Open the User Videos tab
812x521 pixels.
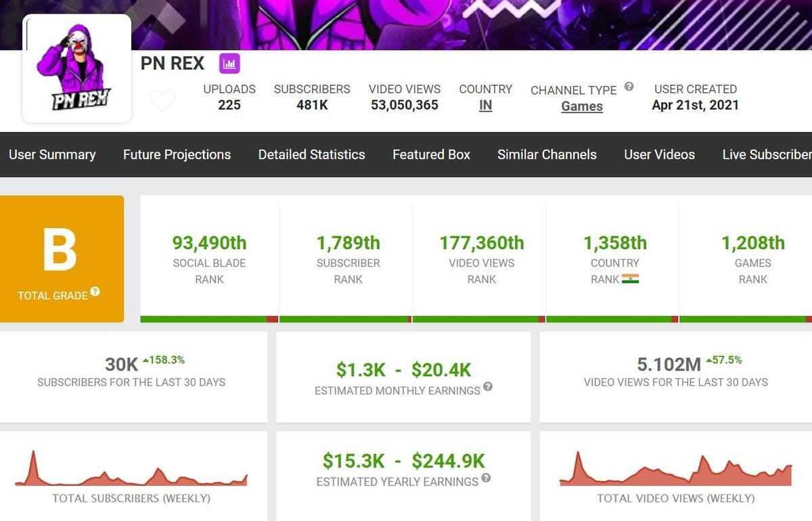659,154
